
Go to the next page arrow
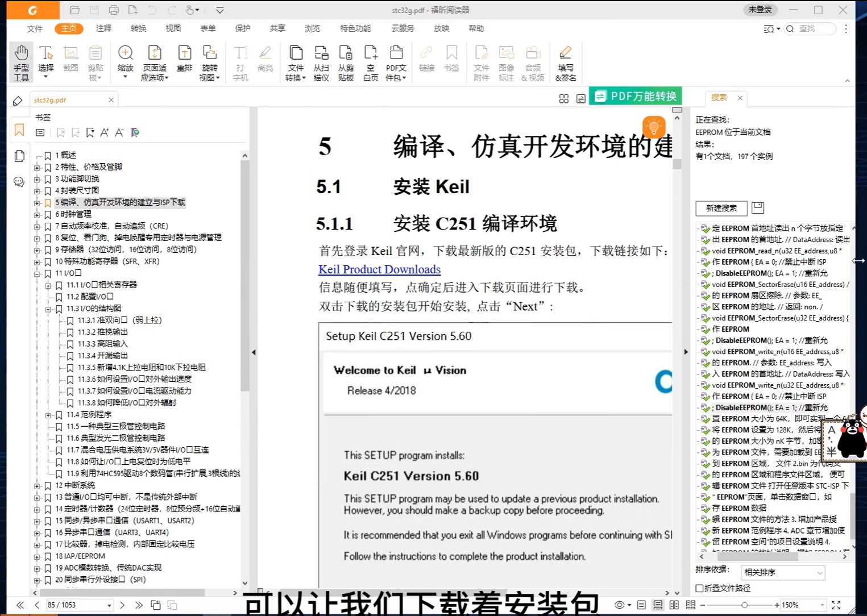click(122, 605)
